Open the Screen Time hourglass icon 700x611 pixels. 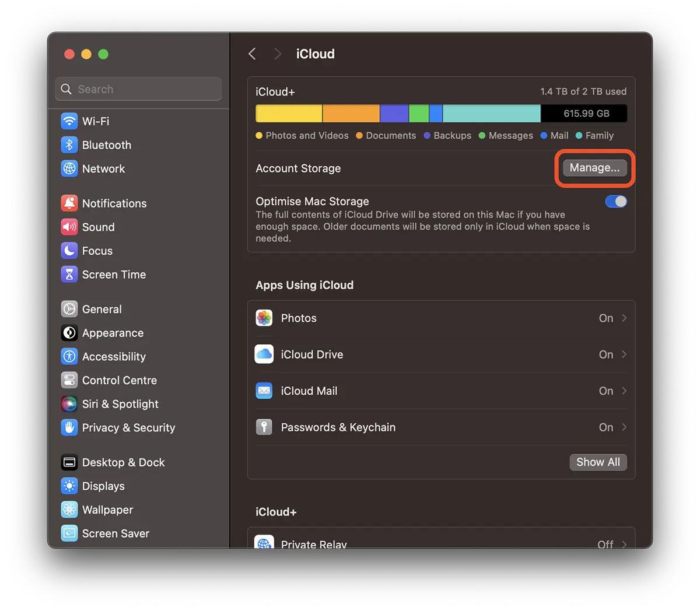coord(69,275)
